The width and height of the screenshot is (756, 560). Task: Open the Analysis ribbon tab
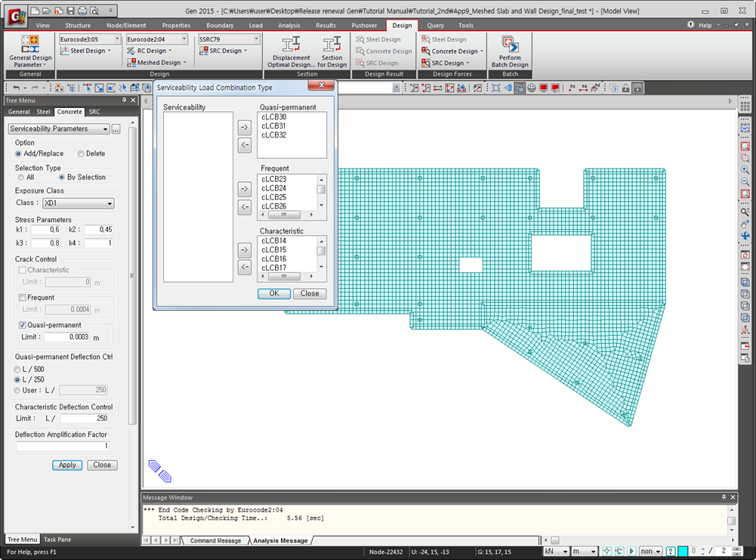(289, 26)
